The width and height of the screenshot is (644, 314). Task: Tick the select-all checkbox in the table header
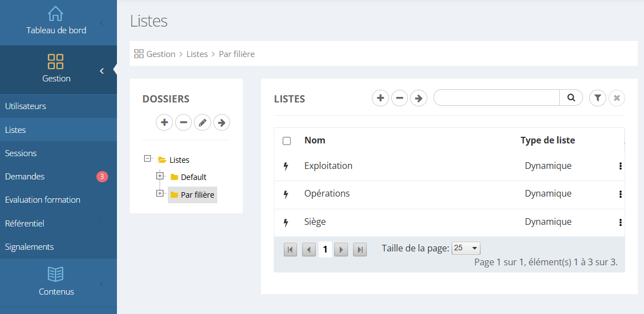(x=287, y=141)
